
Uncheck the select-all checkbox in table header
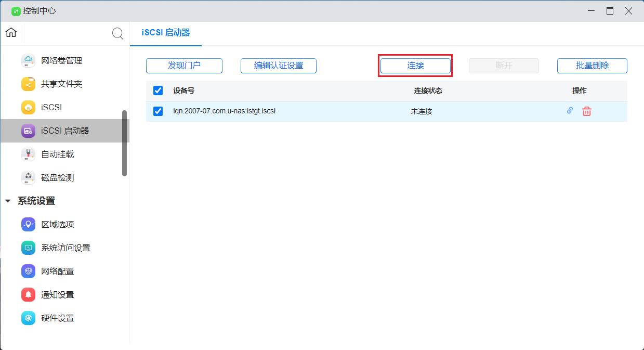click(157, 90)
